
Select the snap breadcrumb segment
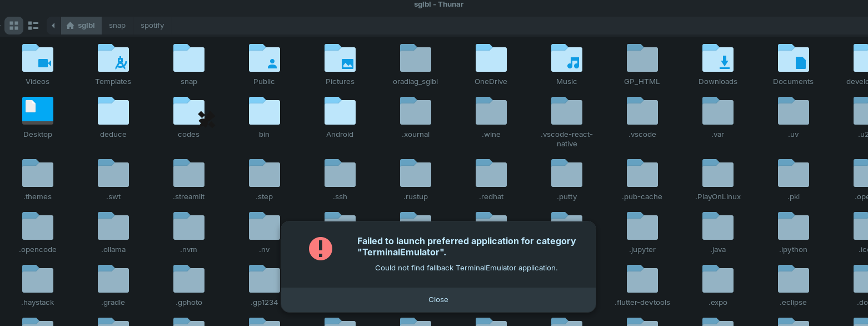(x=117, y=26)
